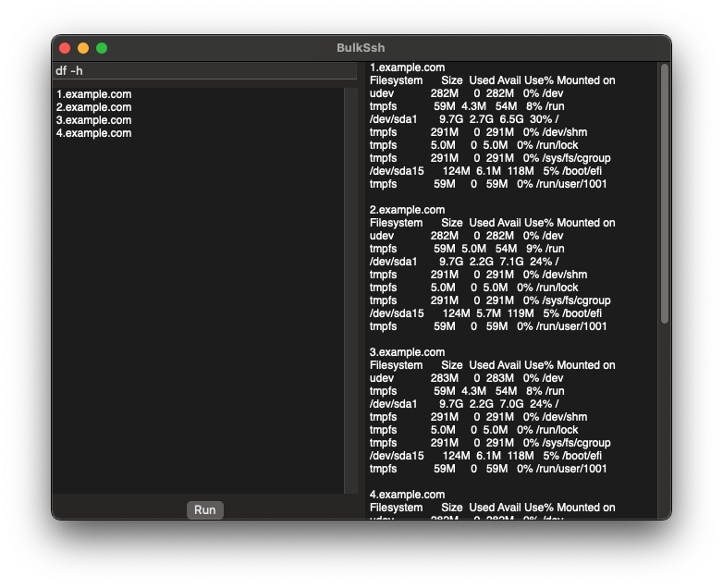Zoom the window using the green button
The height and width of the screenshot is (588, 723).
point(102,48)
